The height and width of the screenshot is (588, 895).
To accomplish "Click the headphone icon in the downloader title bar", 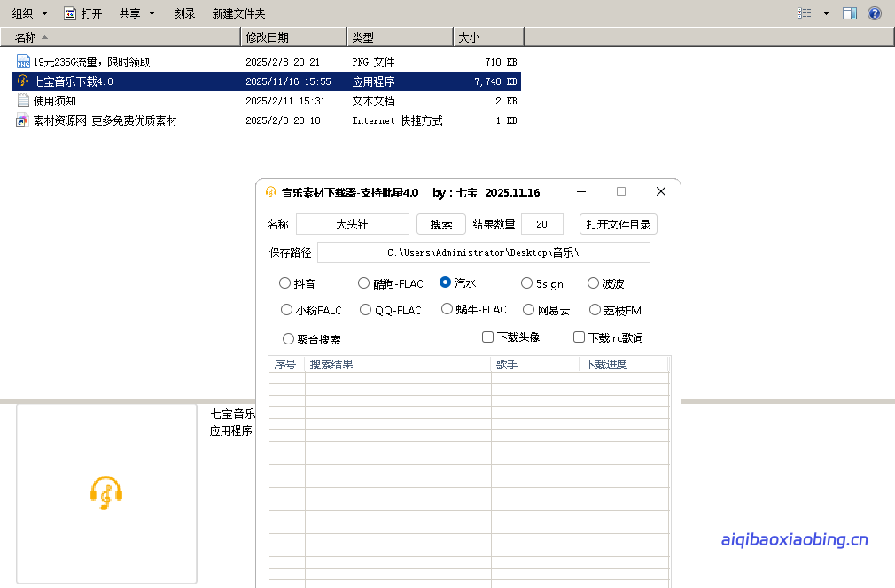I will pyautogui.click(x=272, y=192).
